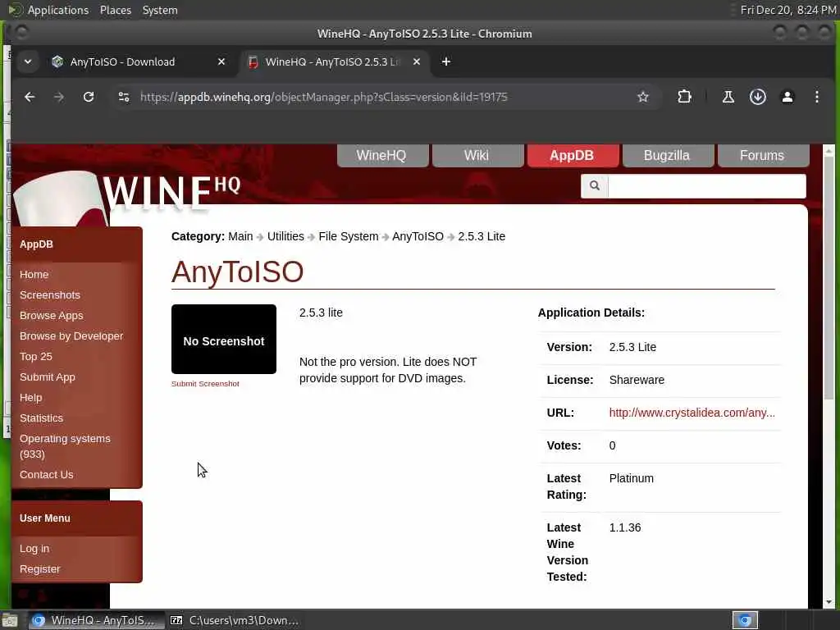Open the crystalidea.com URL link
Image resolution: width=840 pixels, height=630 pixels.
[x=692, y=413]
